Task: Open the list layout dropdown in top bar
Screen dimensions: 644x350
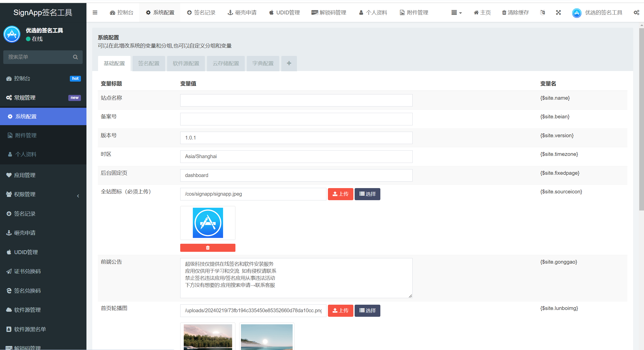Action: (x=456, y=12)
